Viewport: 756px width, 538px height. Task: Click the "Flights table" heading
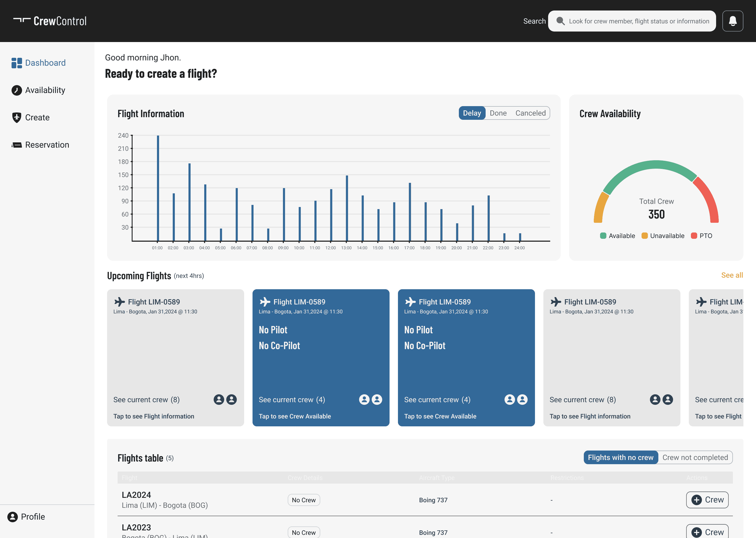pyautogui.click(x=140, y=458)
